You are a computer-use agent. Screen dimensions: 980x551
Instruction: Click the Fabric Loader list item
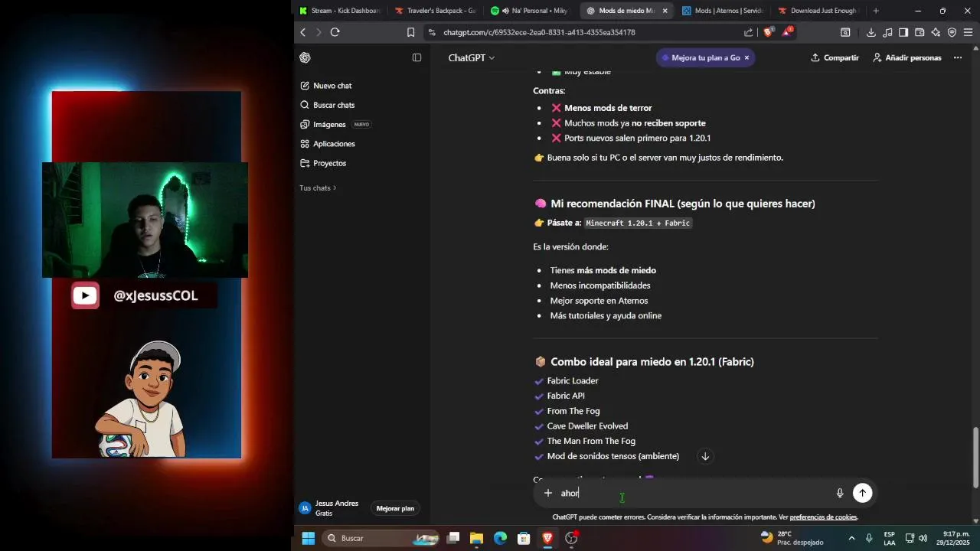(573, 380)
